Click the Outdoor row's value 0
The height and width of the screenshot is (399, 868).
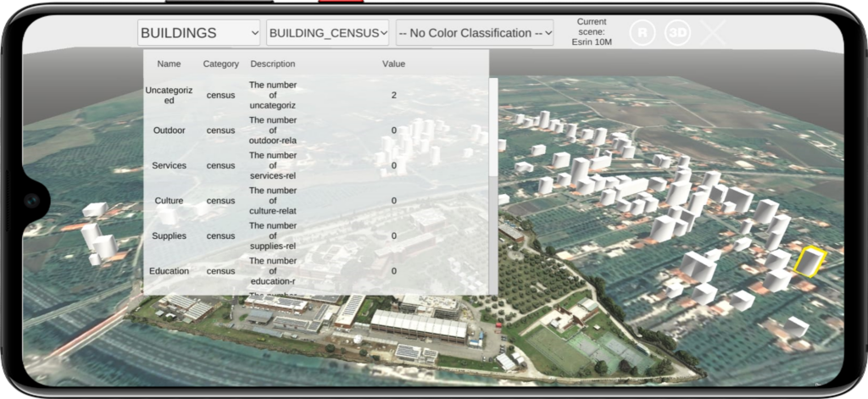pos(394,130)
